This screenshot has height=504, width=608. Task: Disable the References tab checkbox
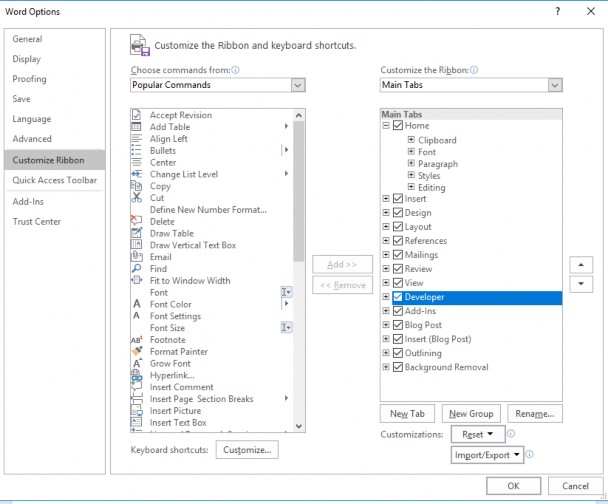click(x=398, y=240)
